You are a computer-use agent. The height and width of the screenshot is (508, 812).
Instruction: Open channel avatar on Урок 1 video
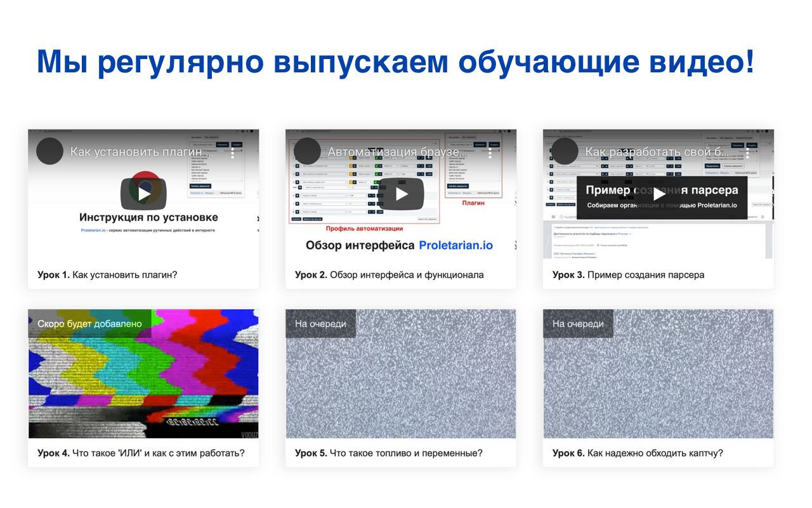(49, 151)
